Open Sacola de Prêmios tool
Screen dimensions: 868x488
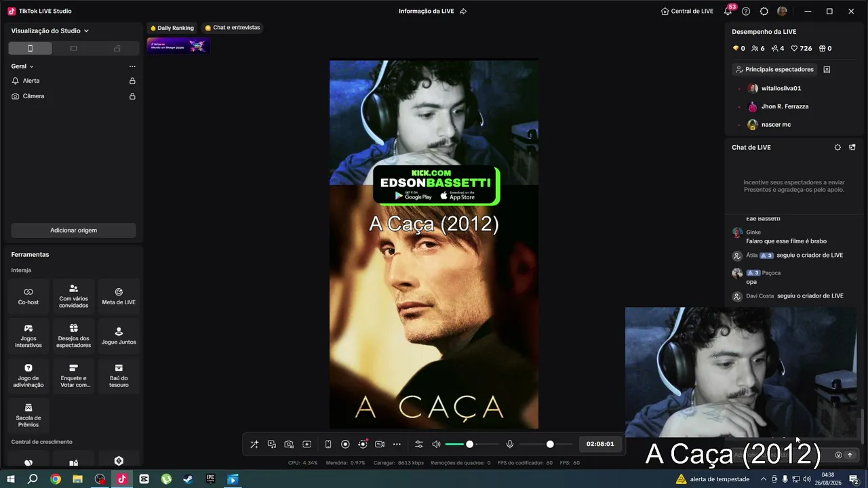point(28,415)
